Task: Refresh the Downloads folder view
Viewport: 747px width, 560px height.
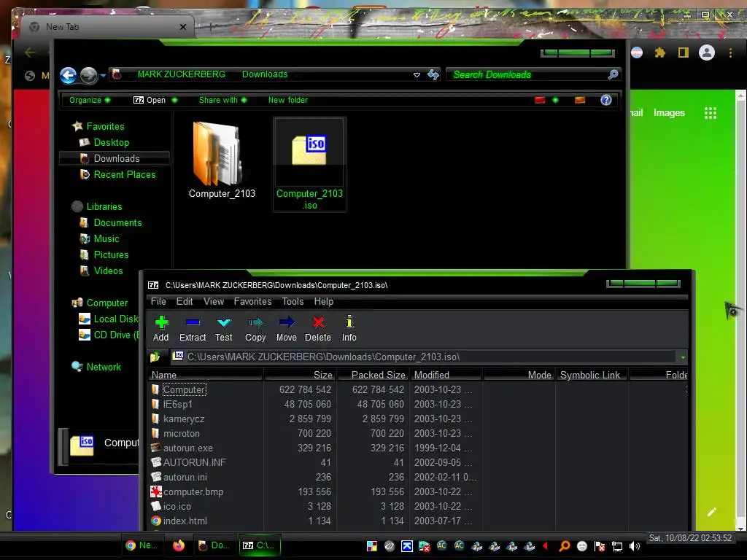Action: 433,74
